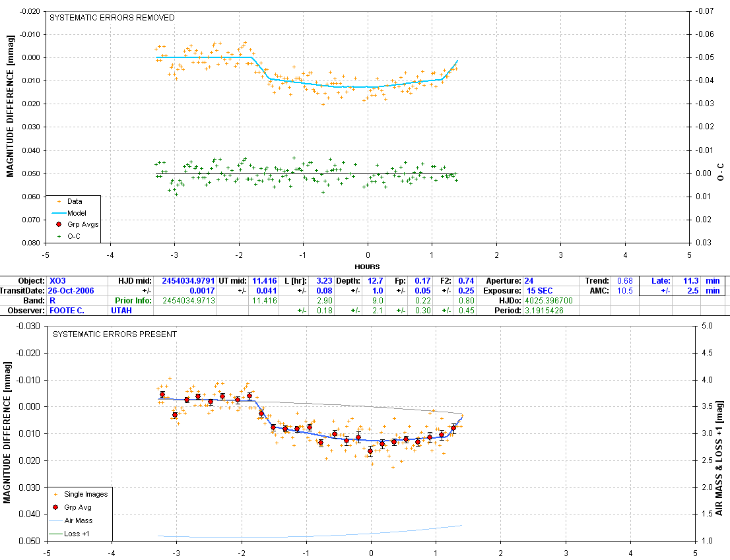Click the Grp Avgs red marker in upper legend

tap(59, 224)
